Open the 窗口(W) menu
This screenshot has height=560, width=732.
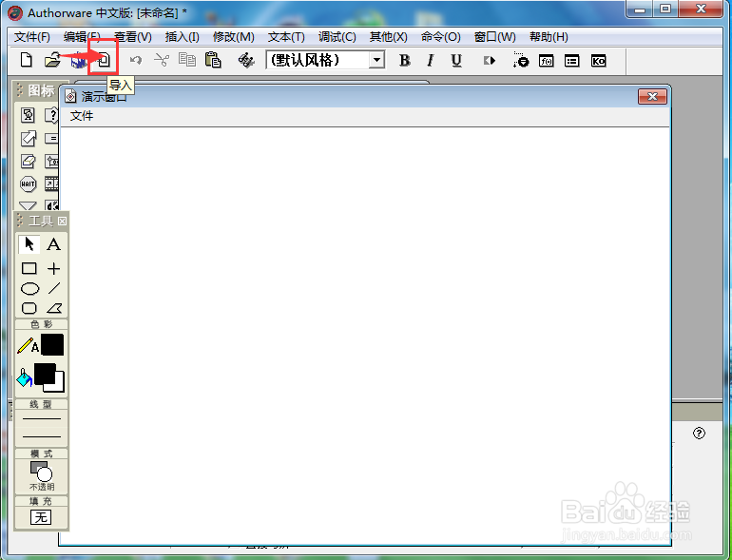coord(495,37)
